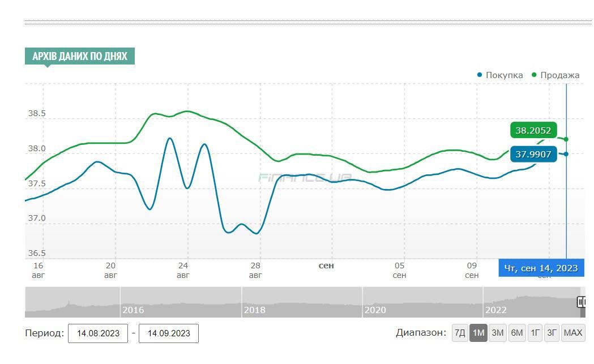The height and width of the screenshot is (364, 594).
Task: Click the start date field 14.08.2023
Action: [98, 333]
